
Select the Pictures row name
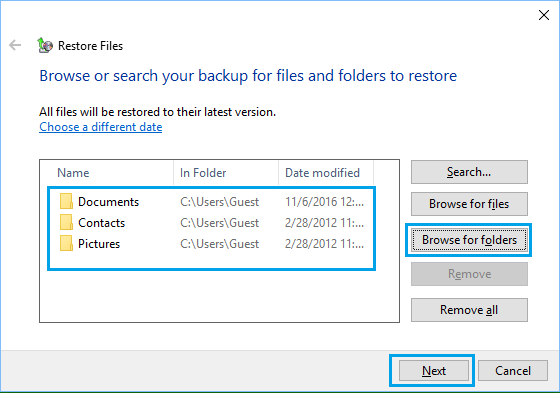point(99,244)
